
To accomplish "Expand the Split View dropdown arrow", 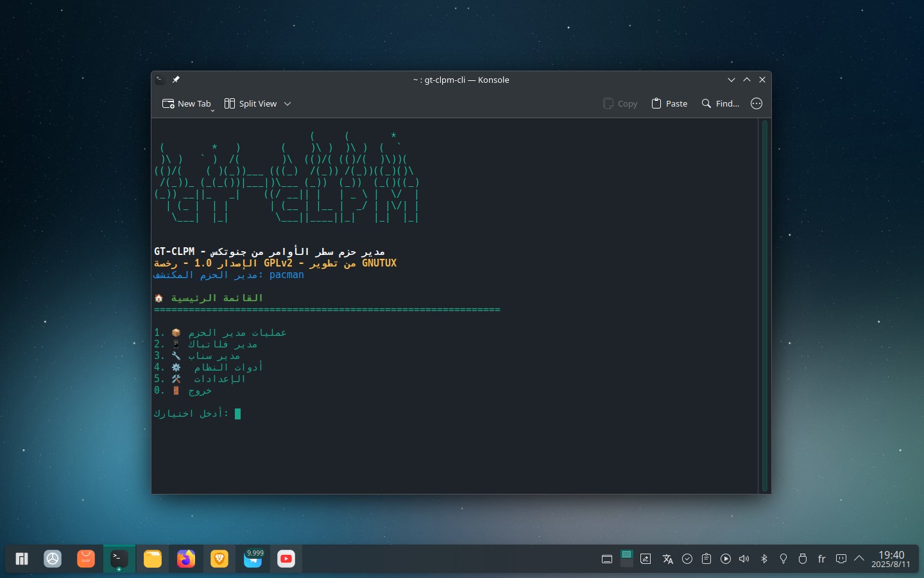I will pyautogui.click(x=287, y=103).
